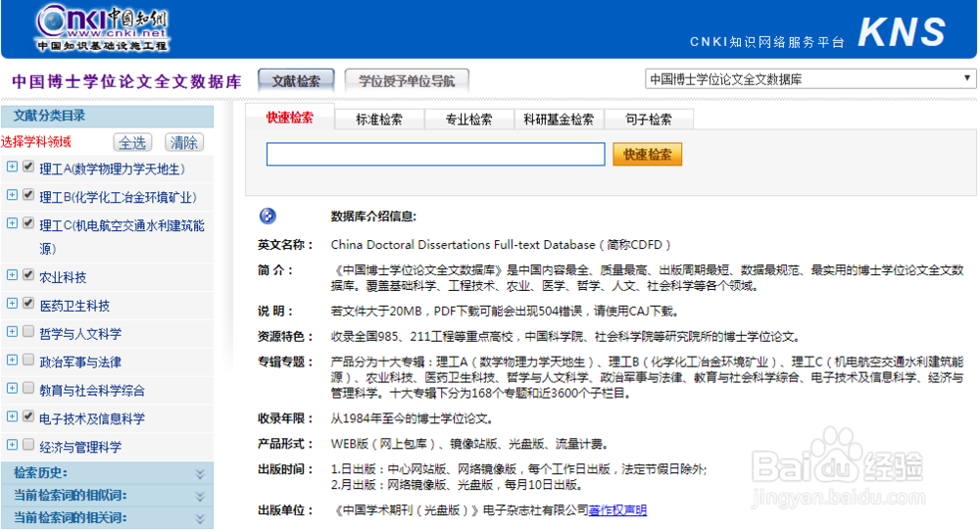
Task: Click the China Doctoral Dissertations Full-text Database text
Action: point(464,245)
